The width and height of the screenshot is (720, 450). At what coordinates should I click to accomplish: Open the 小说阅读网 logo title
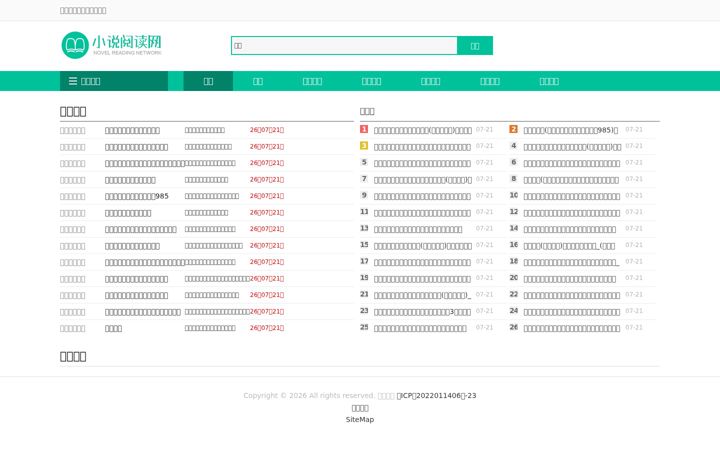click(127, 42)
